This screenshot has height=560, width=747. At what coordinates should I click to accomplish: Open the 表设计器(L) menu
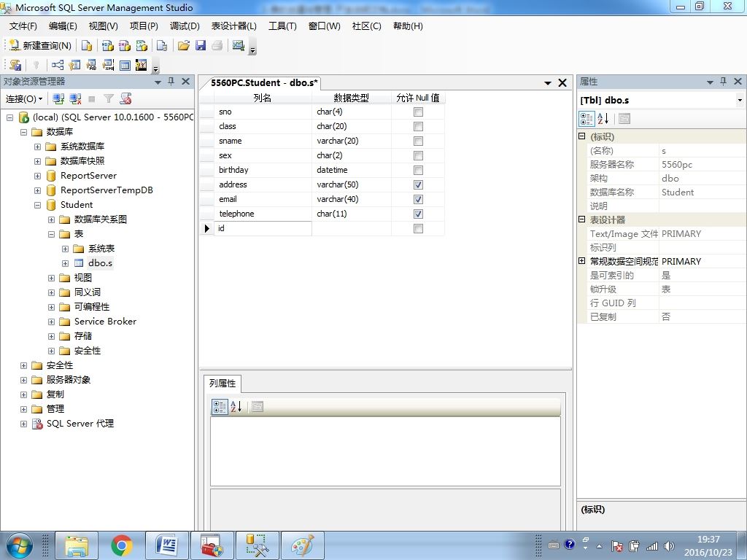click(233, 26)
